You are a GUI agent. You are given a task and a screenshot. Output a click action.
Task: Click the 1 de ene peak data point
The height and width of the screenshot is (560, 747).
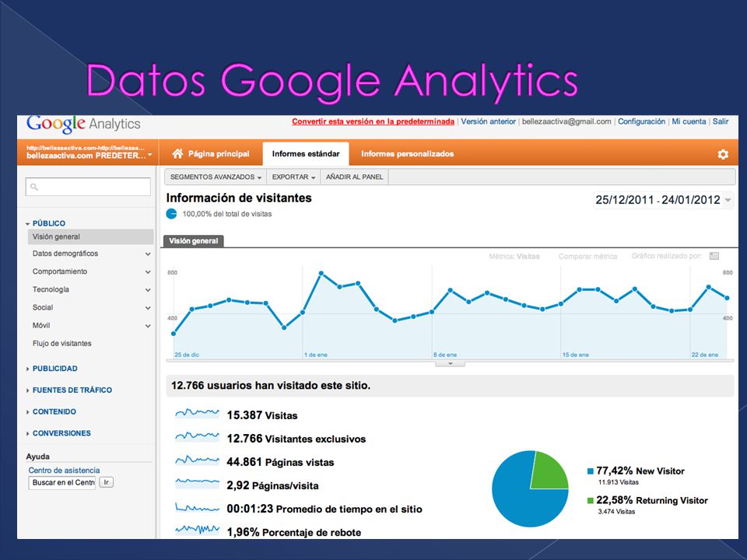pyautogui.click(x=321, y=273)
